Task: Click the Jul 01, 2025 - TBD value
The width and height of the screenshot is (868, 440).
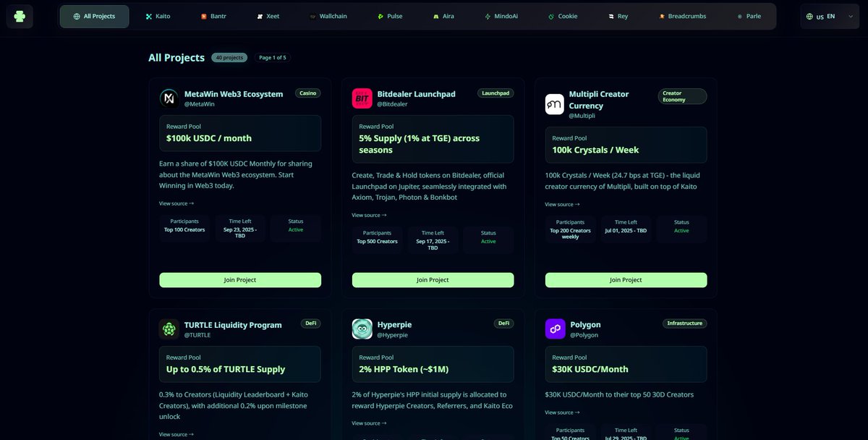Action: pyautogui.click(x=626, y=230)
